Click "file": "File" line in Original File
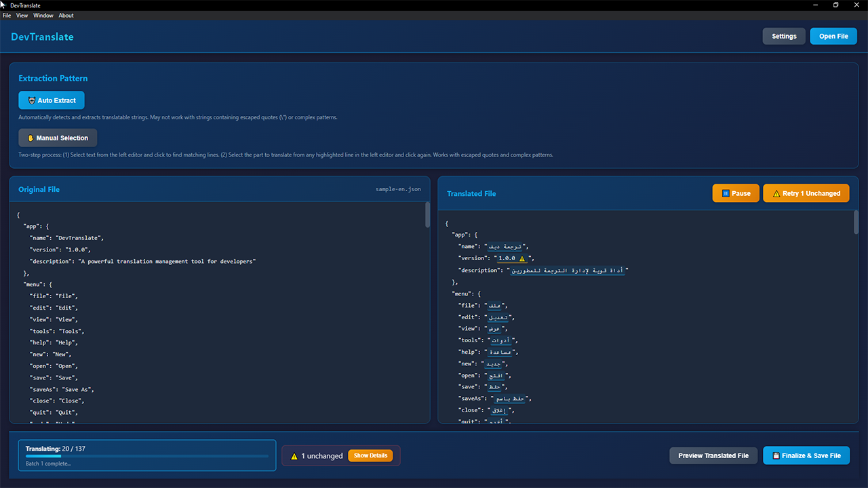 coord(54,296)
